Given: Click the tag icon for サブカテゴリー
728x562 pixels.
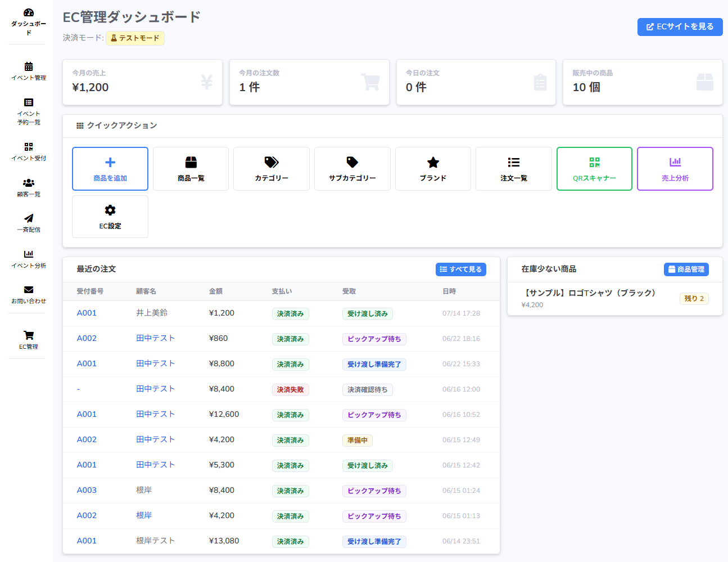Looking at the screenshot, I should [352, 163].
